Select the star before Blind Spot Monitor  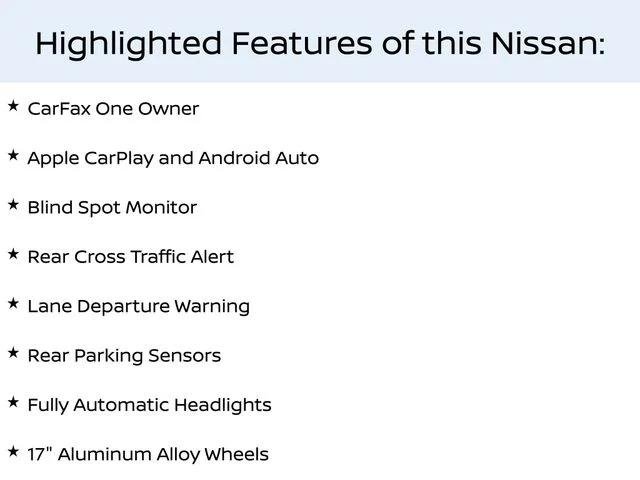pos(13,205)
